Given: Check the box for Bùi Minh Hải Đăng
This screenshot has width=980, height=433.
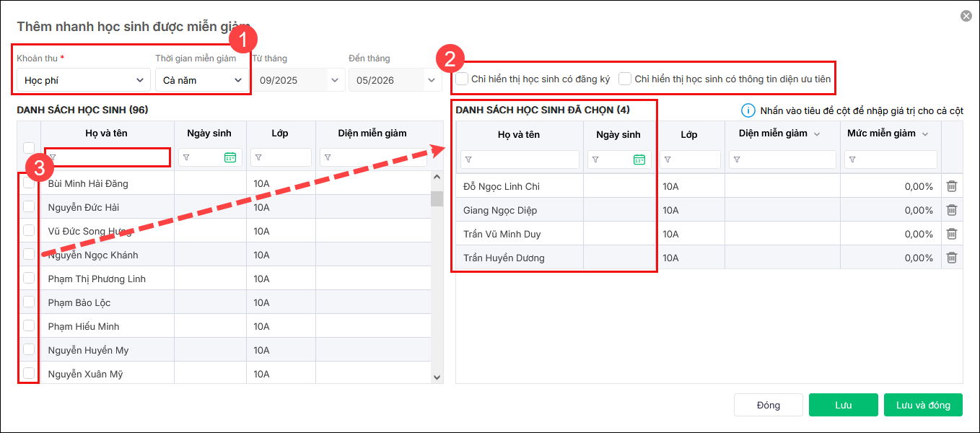Looking at the screenshot, I should (x=29, y=183).
